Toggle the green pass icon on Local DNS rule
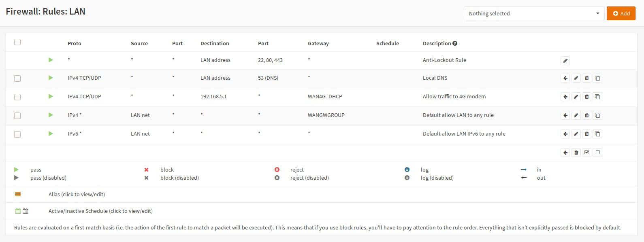The height and width of the screenshot is (242, 644). 51,78
